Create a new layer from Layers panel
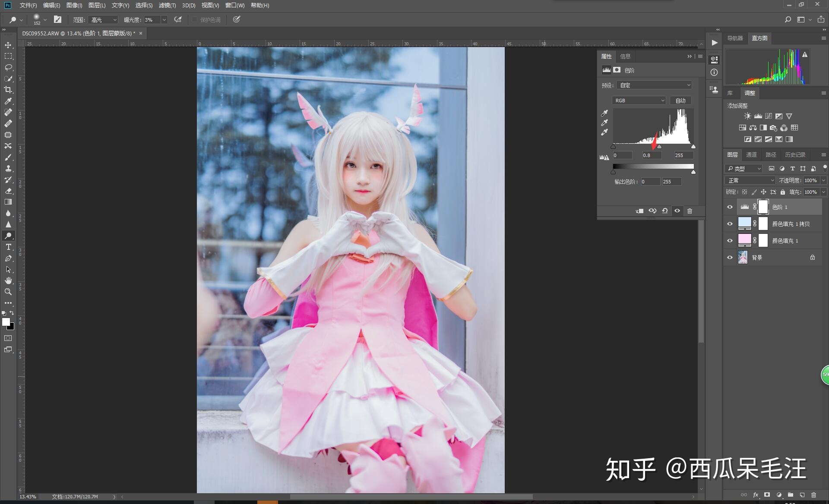Image resolution: width=829 pixels, height=504 pixels. point(802,495)
